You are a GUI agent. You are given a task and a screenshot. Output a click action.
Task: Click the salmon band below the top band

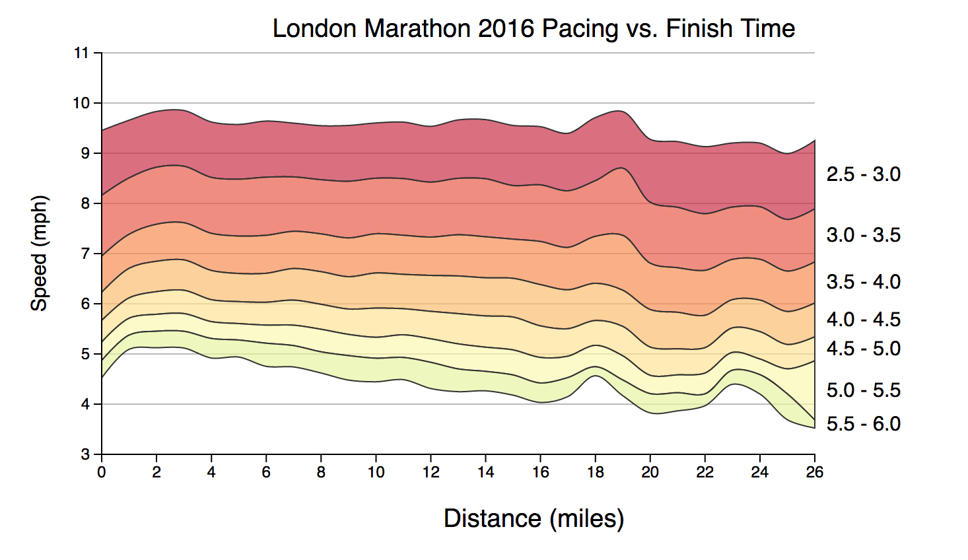tap(396, 205)
